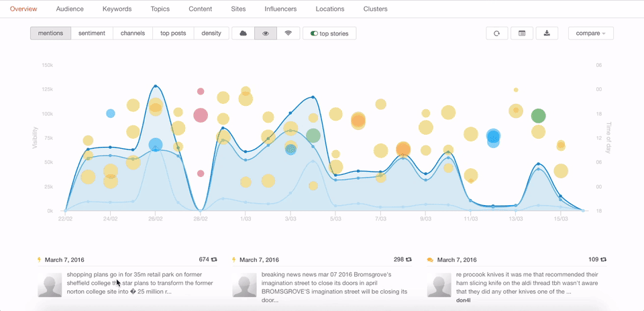Click the refresh chart icon
The height and width of the screenshot is (311, 644).
496,34
